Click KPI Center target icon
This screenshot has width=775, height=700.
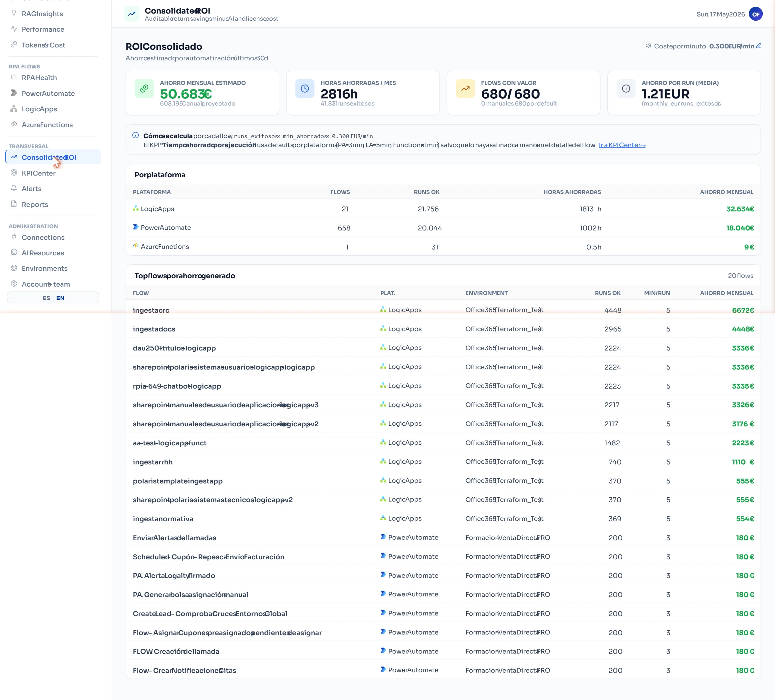tap(14, 173)
